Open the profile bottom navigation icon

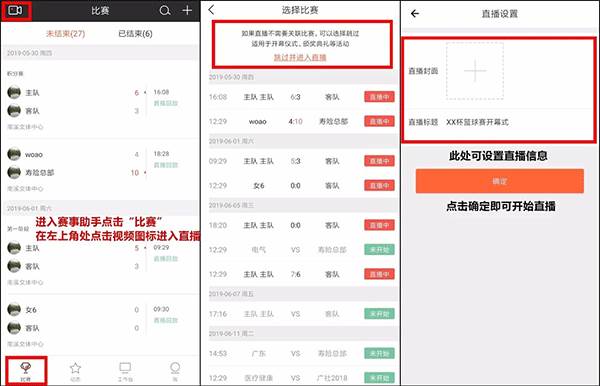(x=175, y=371)
